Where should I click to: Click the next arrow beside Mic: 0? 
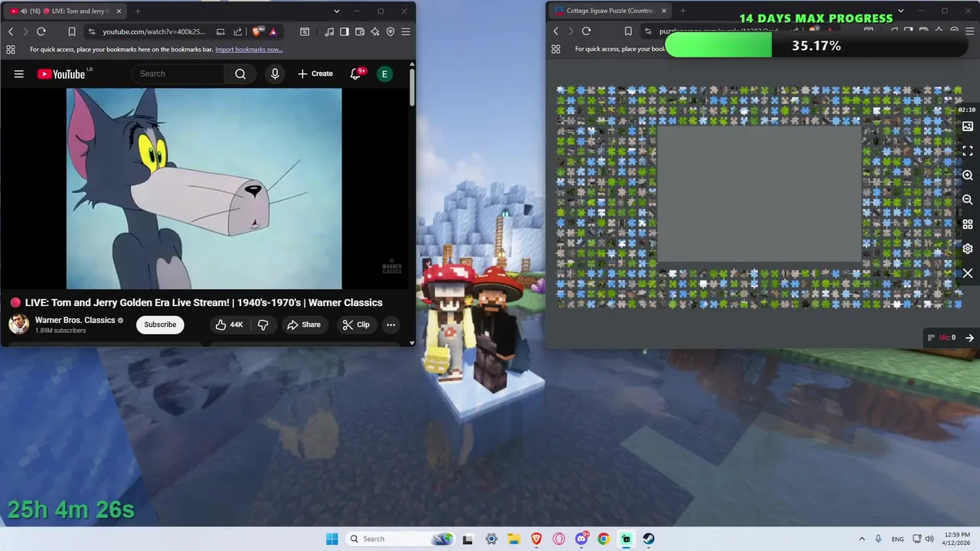click(x=969, y=337)
